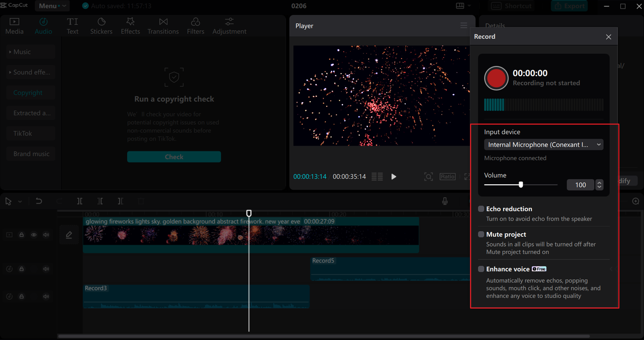Lock the fireworks video track
This screenshot has height=340, width=644.
pos(22,235)
